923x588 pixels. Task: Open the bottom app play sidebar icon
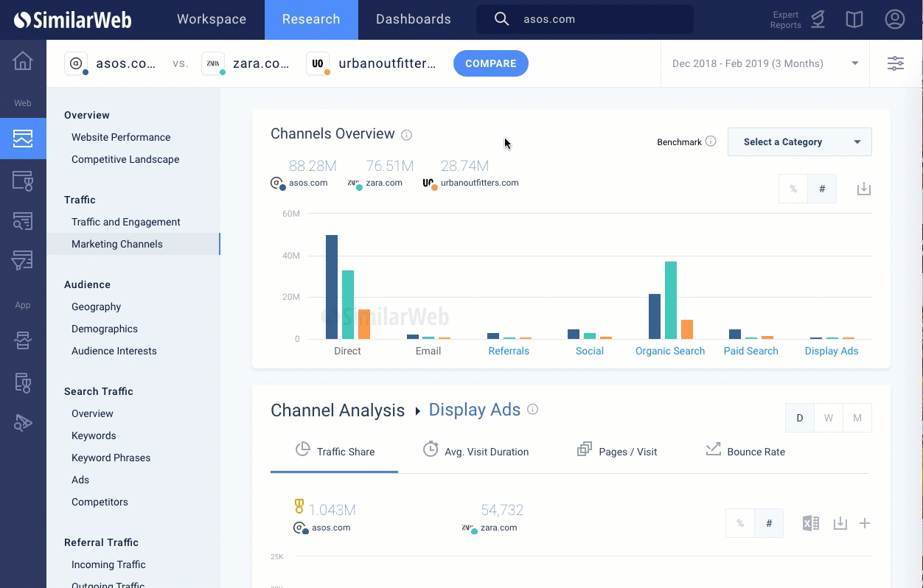tap(23, 423)
